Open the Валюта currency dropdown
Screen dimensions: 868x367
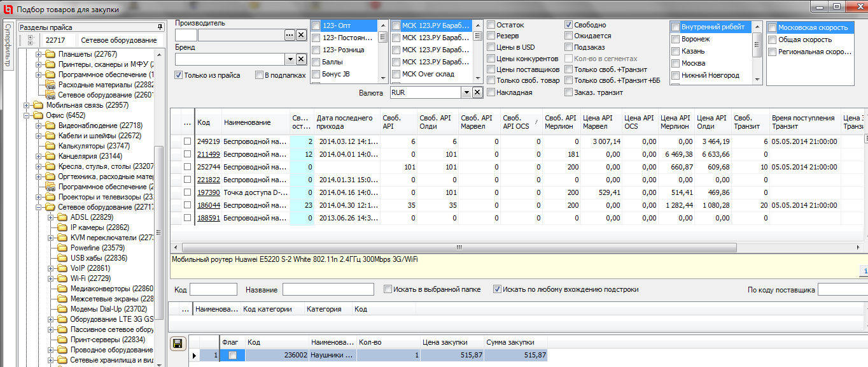point(465,92)
